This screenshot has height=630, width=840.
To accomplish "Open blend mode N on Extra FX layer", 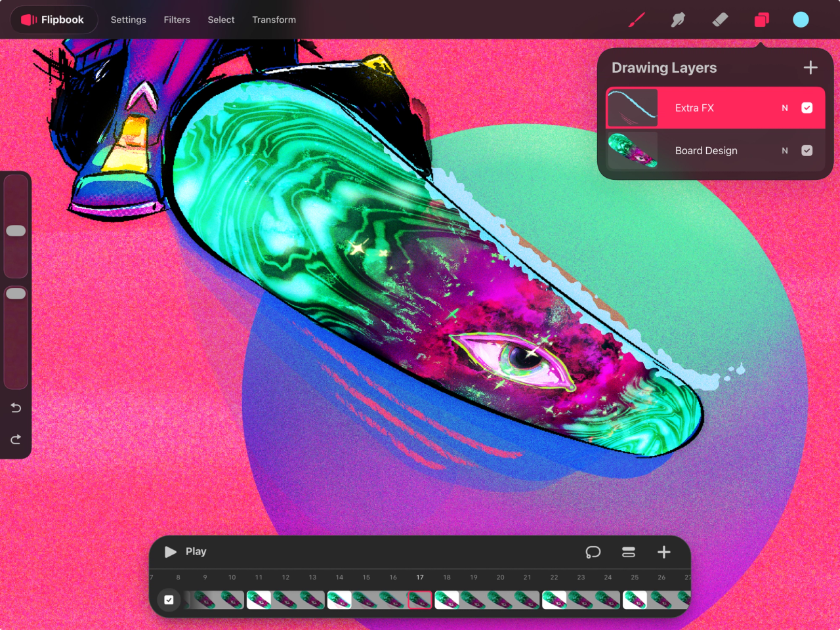I will point(785,108).
